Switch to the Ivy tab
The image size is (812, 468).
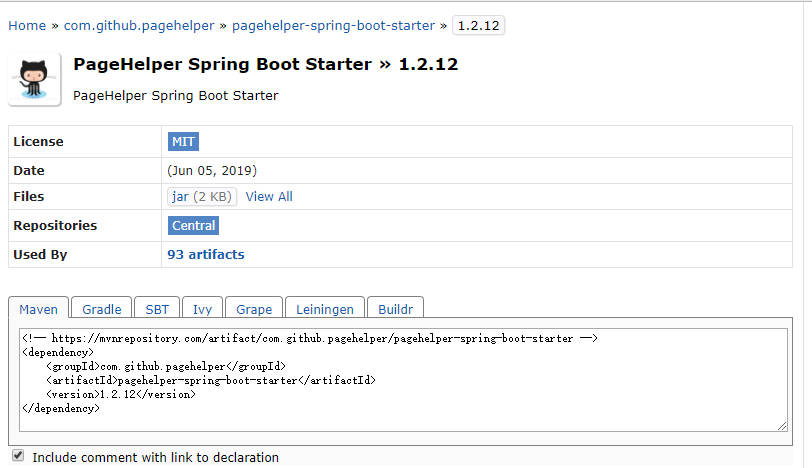pyautogui.click(x=202, y=309)
